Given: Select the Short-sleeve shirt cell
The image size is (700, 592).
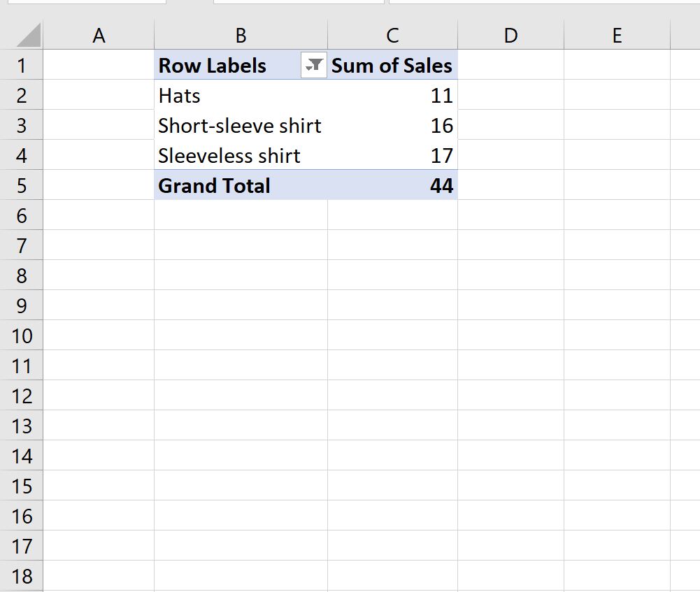Looking at the screenshot, I should (241, 126).
